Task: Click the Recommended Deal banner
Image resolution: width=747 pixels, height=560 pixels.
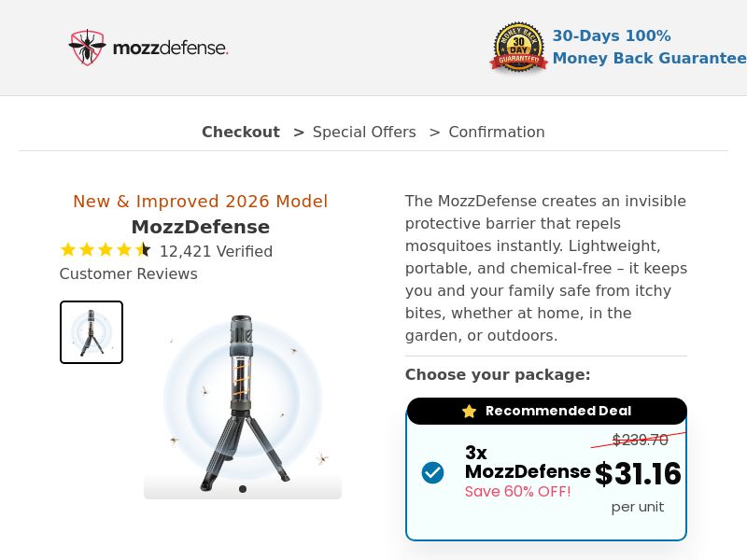Action: (546, 411)
